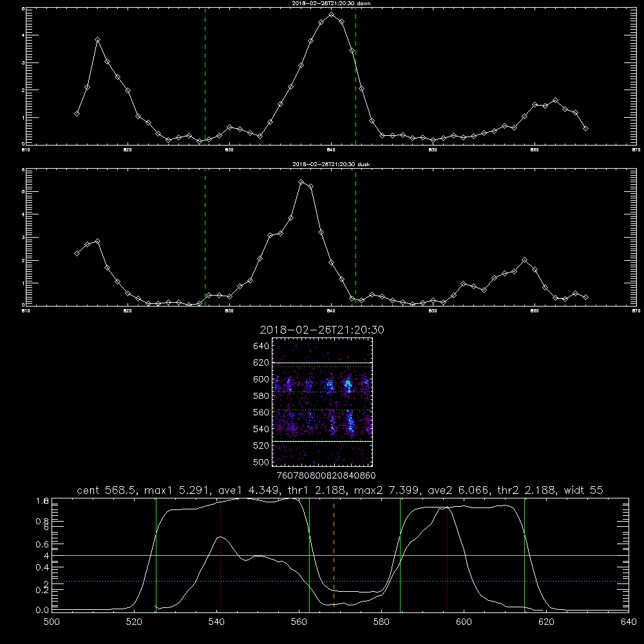Select the timestamp title above the spectrogram image
644x644 pixels.
(322, 330)
